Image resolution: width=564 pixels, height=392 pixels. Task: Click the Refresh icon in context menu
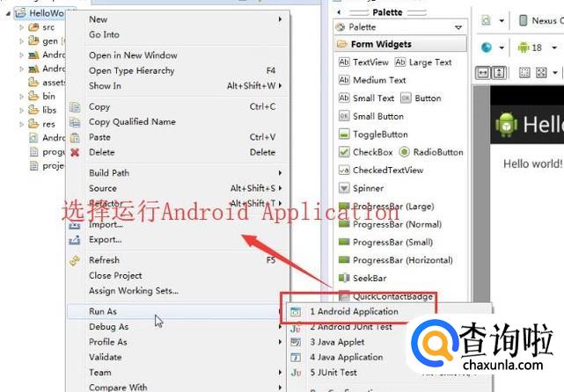click(x=75, y=260)
